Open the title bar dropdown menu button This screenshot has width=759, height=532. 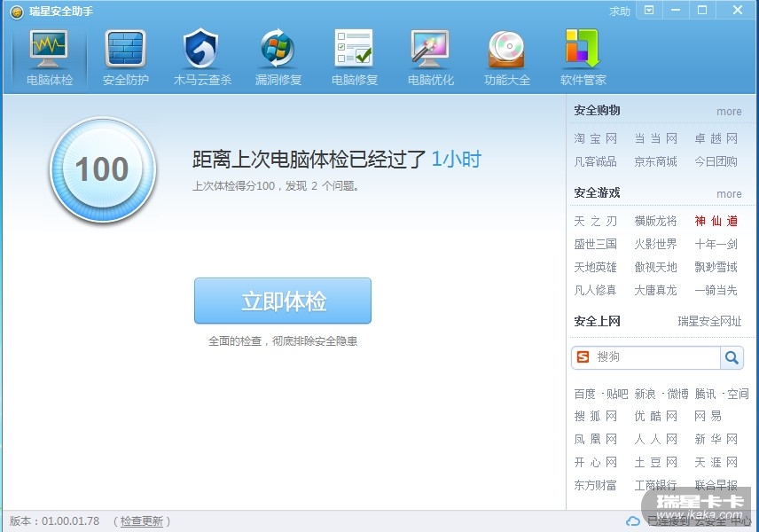[649, 10]
